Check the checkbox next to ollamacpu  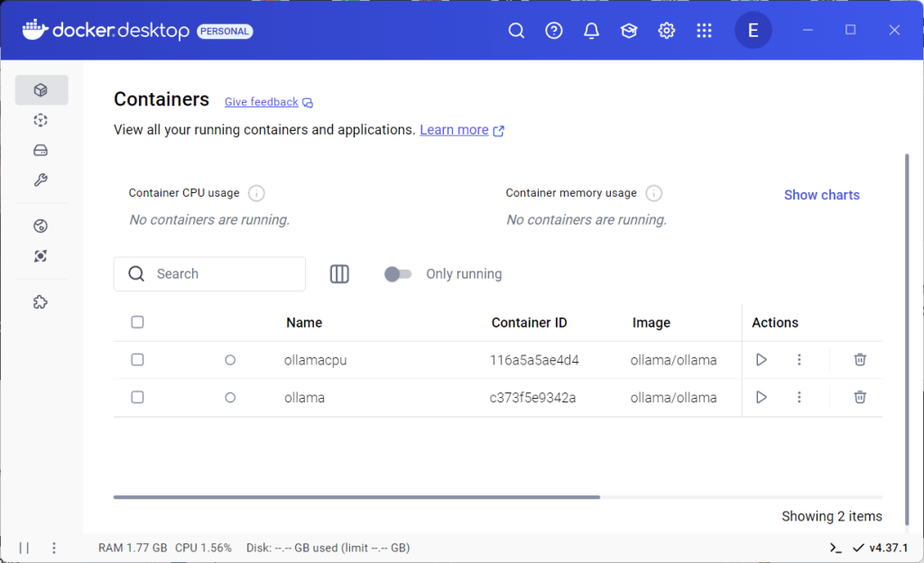click(137, 359)
